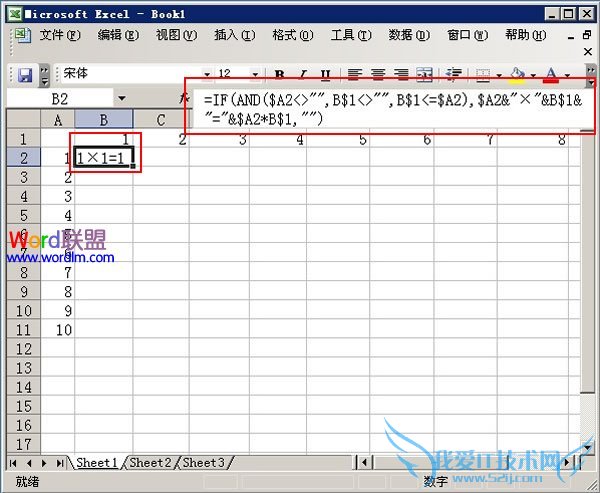Select cell H1 with value 7
This screenshot has height=493, width=600.
[465, 139]
